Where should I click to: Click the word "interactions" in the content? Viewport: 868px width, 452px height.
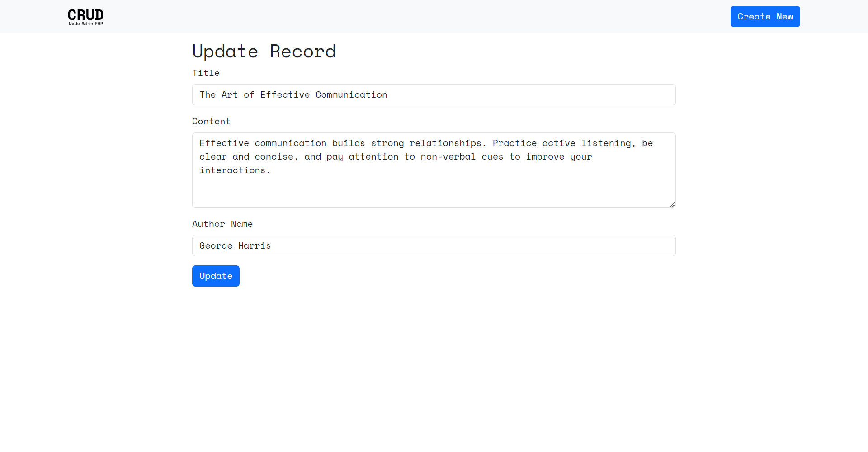(x=232, y=170)
